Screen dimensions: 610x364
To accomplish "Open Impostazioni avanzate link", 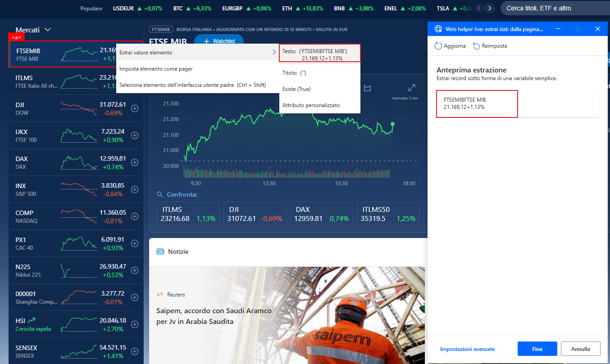I will [x=468, y=349].
